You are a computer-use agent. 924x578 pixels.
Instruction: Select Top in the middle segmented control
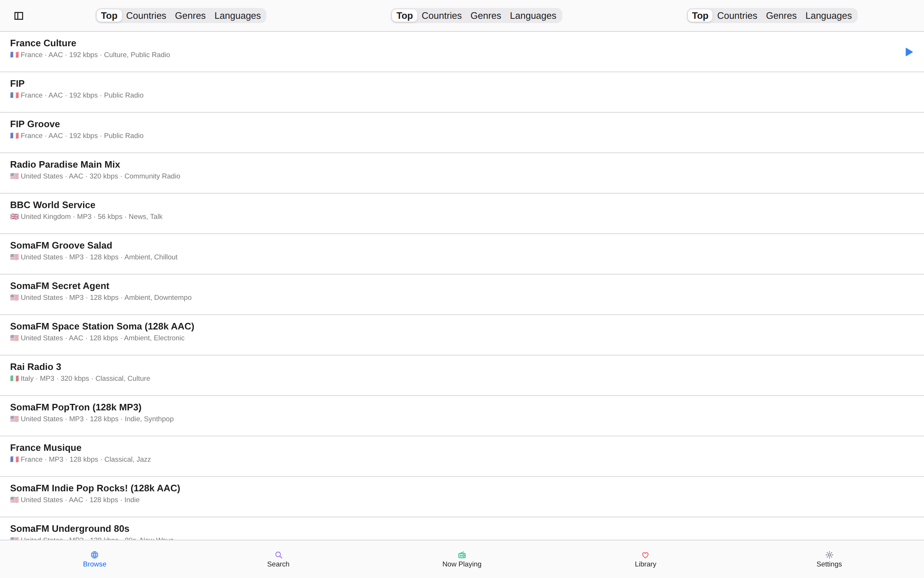click(x=405, y=16)
